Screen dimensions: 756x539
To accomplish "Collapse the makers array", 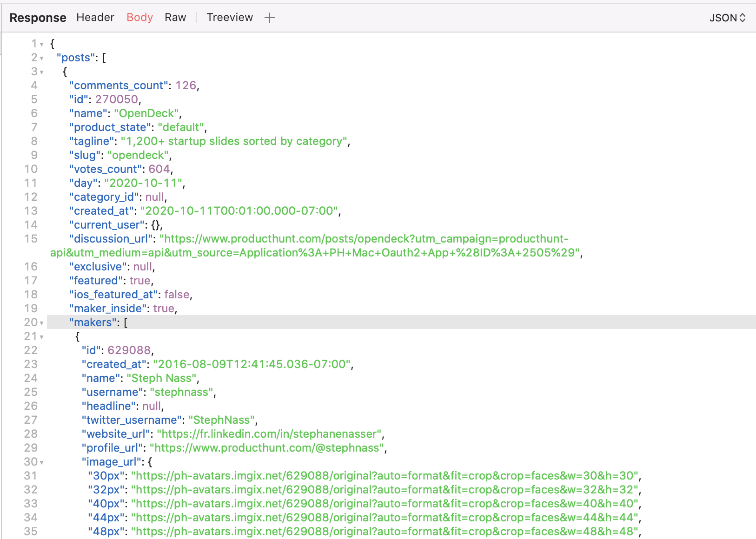I will pos(42,322).
